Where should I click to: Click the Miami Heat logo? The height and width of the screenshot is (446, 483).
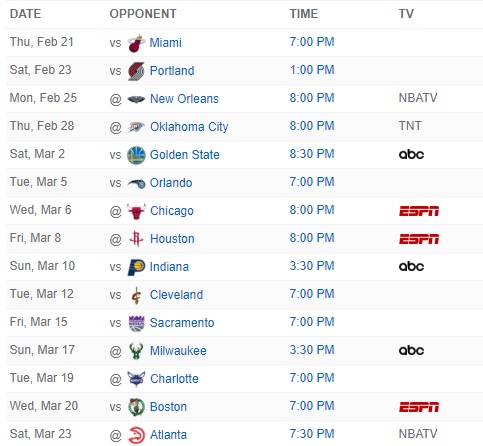click(136, 43)
